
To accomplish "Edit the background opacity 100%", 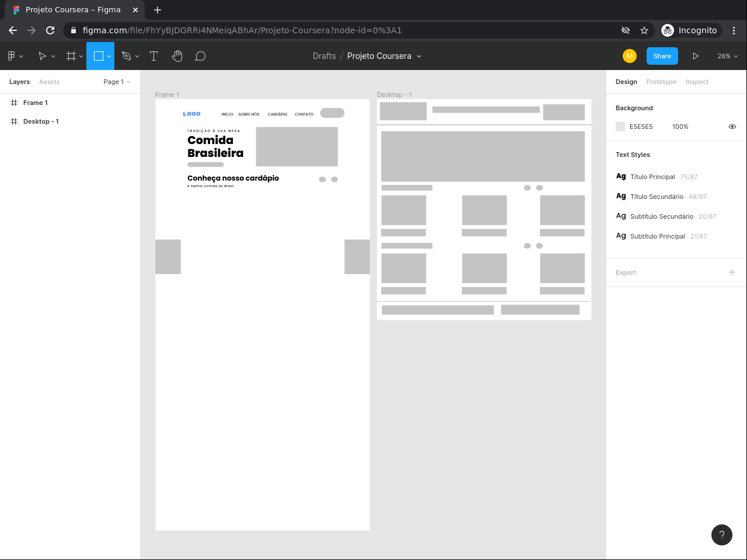I will (x=680, y=127).
